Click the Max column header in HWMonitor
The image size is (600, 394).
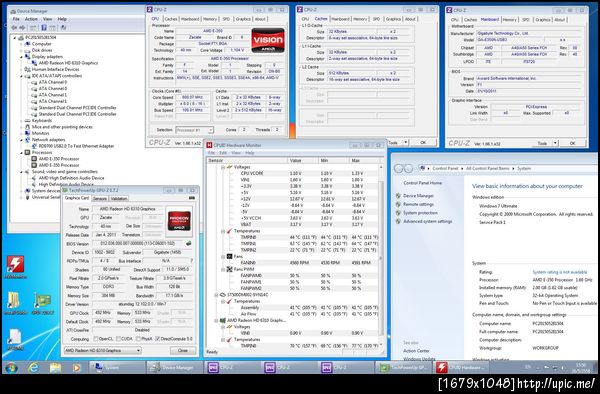click(x=364, y=160)
